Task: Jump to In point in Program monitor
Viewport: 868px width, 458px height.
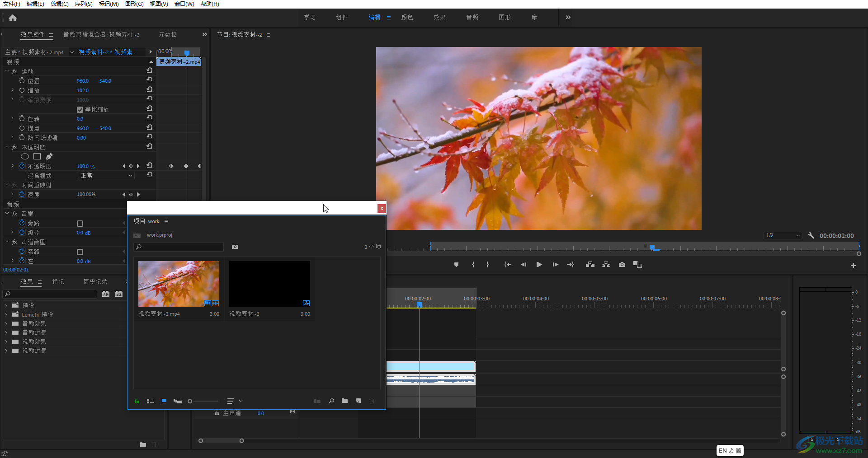Action: click(508, 265)
